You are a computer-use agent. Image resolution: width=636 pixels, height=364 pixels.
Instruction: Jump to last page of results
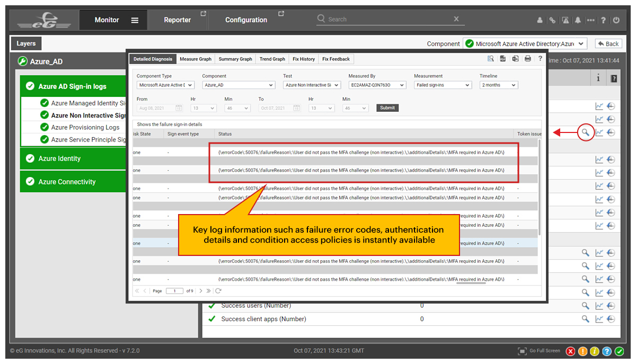[x=209, y=291]
